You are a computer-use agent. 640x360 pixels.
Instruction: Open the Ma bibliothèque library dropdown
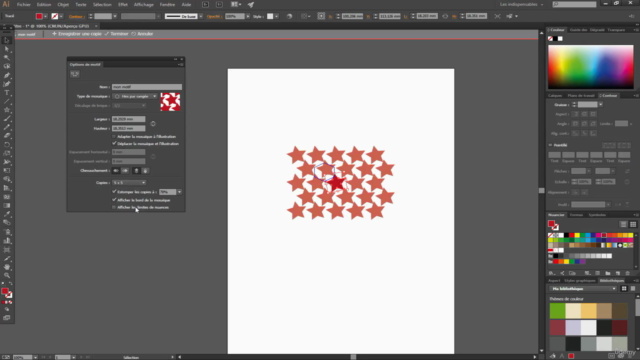click(x=583, y=289)
